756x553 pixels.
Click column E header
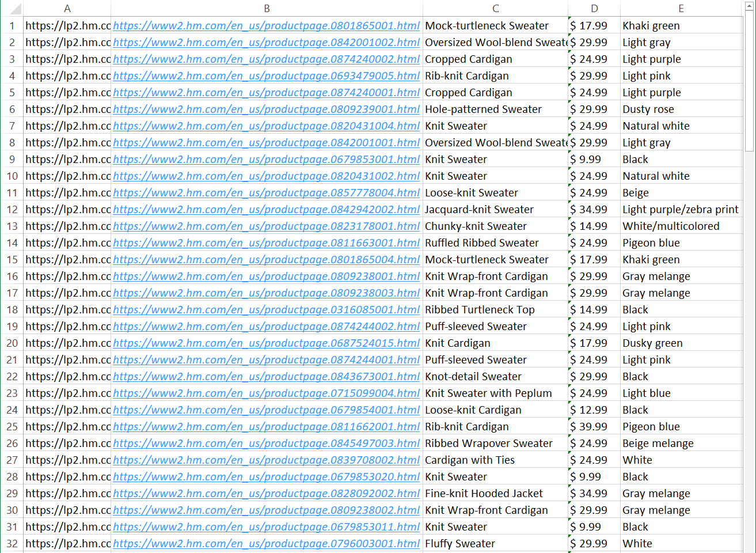click(x=681, y=9)
